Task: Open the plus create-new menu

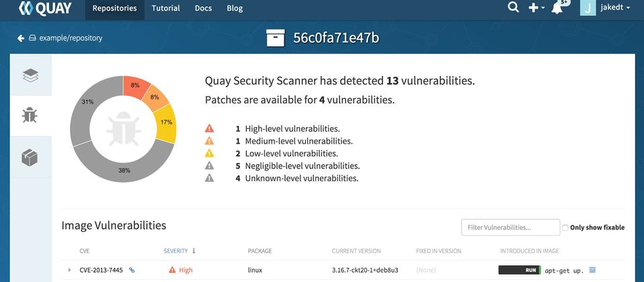Action: [x=536, y=8]
